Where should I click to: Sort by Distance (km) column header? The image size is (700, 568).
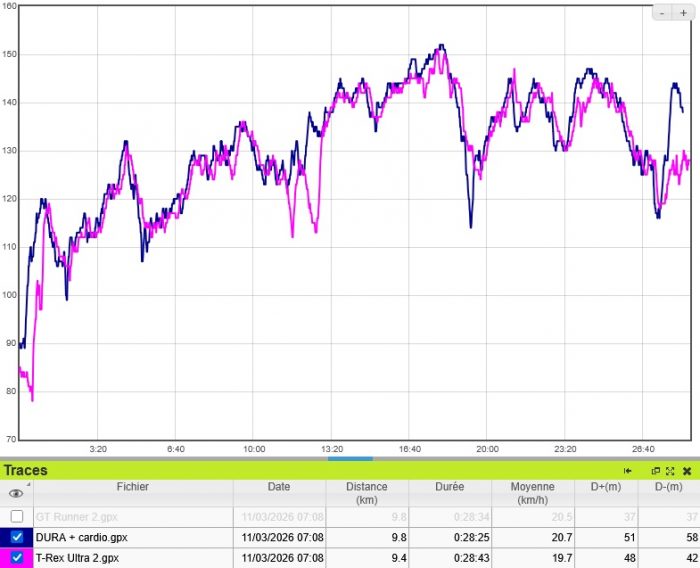(x=367, y=493)
